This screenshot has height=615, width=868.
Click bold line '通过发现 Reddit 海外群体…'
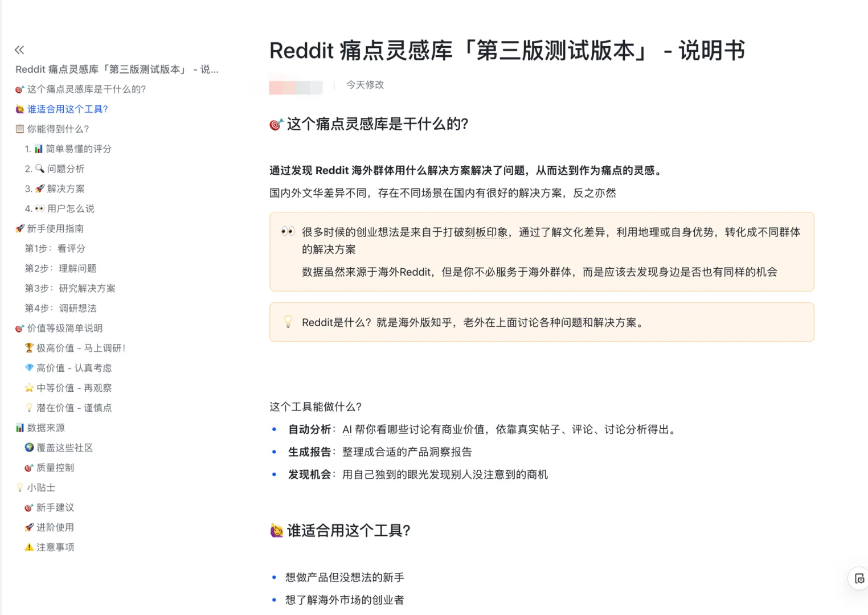click(x=467, y=171)
